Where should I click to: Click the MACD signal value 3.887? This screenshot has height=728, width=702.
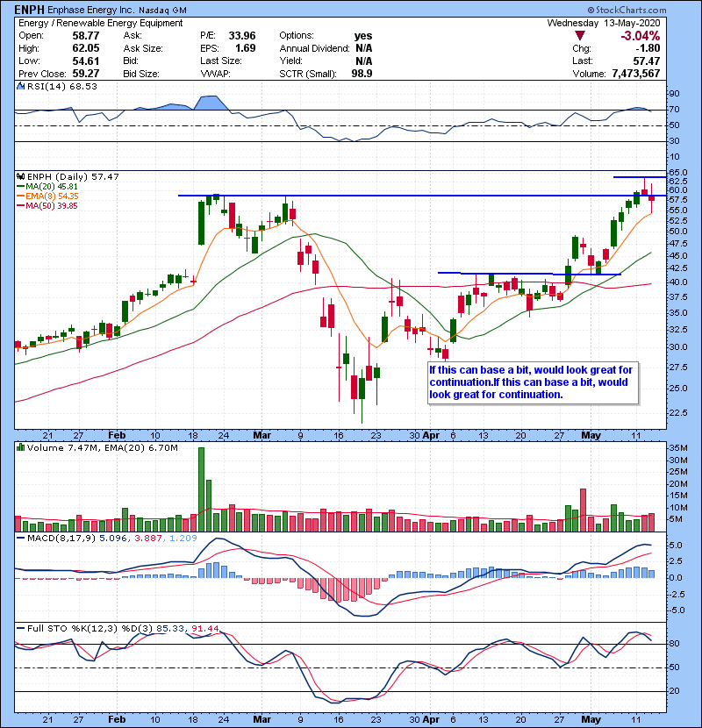pos(148,539)
